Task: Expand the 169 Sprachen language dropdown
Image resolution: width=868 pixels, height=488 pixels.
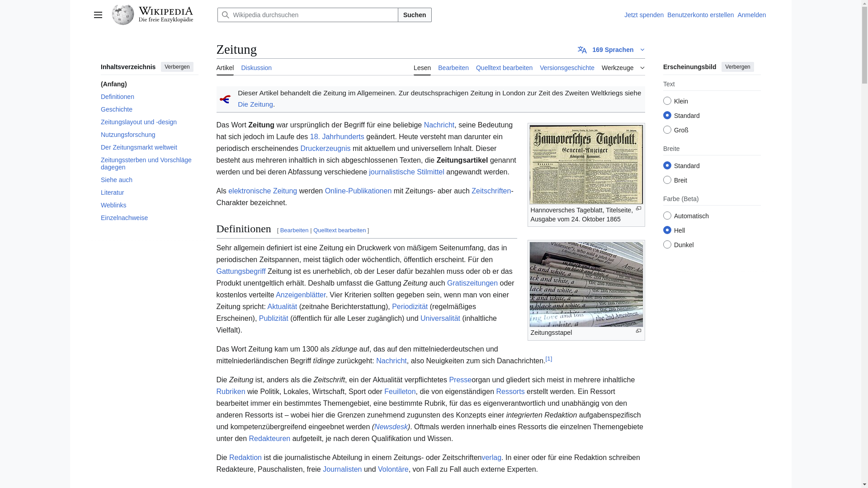Action: 611,50
